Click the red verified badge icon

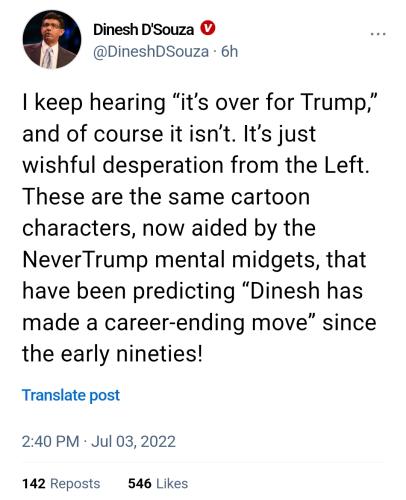[x=207, y=29]
